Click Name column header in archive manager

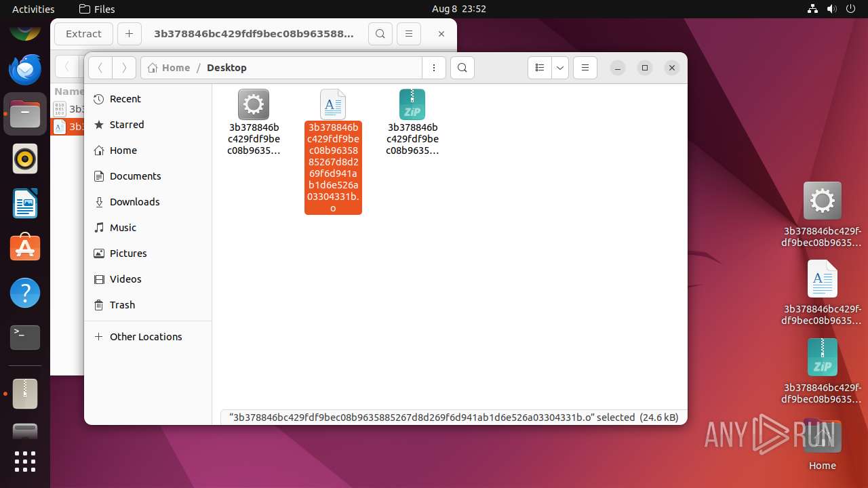68,91
